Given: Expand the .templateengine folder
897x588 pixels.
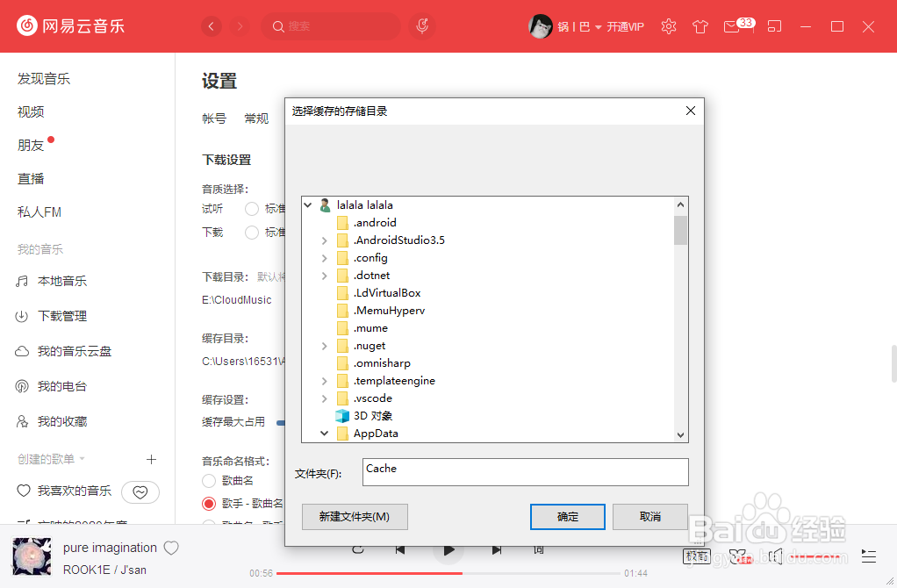Looking at the screenshot, I should point(325,381).
